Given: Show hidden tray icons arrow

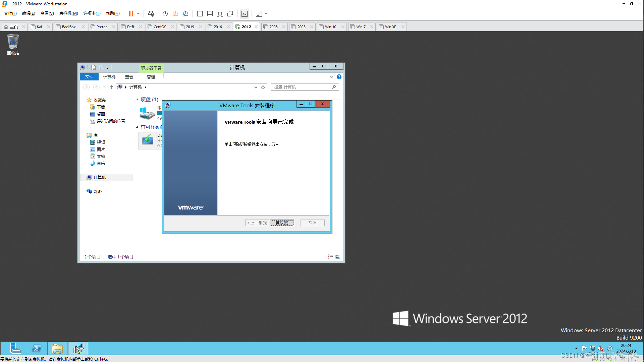Looking at the screenshot, I should tap(576, 349).
